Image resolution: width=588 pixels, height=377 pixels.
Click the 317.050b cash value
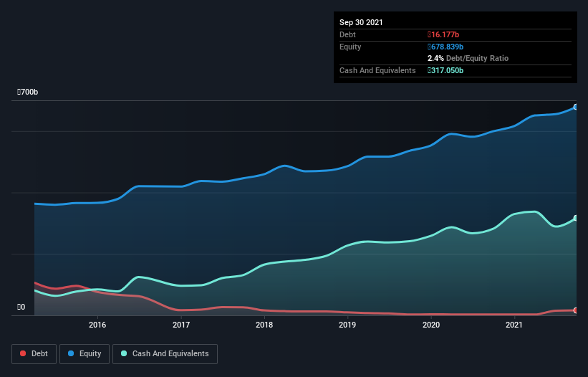pos(445,70)
